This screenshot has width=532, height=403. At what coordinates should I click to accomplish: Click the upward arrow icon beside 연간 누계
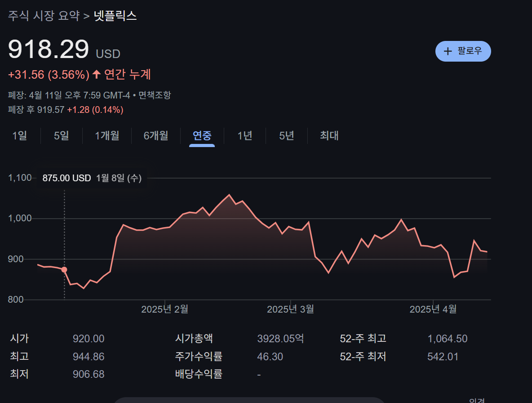point(97,74)
